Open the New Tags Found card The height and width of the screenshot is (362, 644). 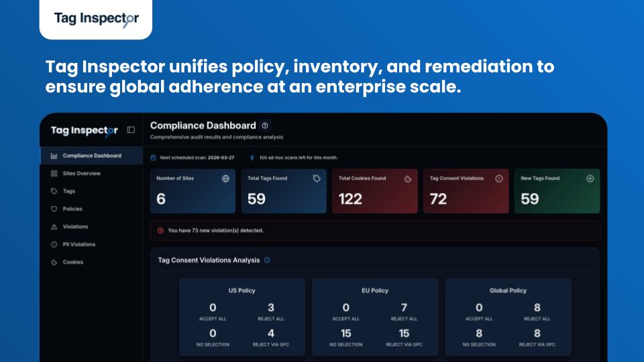click(x=557, y=191)
